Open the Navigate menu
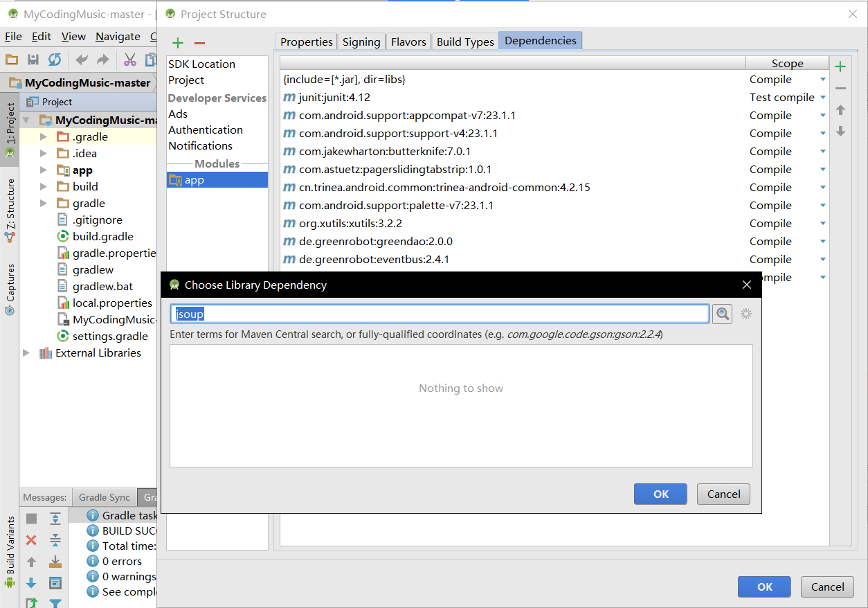Screen dimensions: 868x608 [x=118, y=36]
